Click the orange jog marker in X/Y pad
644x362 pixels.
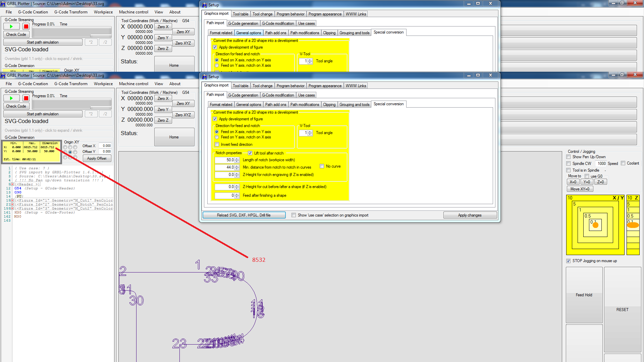pyautogui.click(x=595, y=225)
